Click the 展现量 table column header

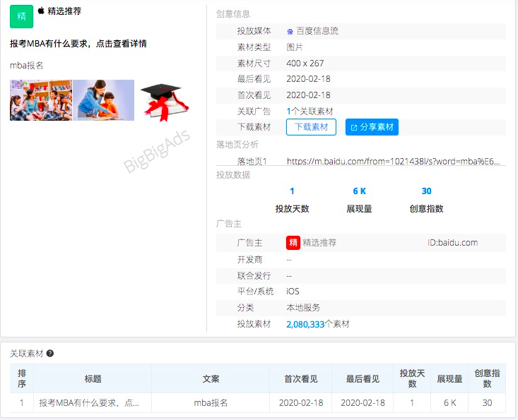[x=449, y=378]
